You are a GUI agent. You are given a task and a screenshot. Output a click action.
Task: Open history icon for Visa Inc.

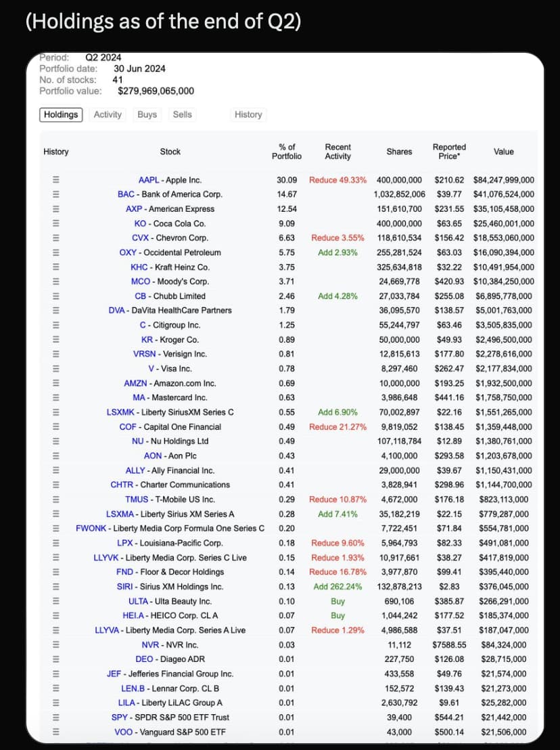56,369
